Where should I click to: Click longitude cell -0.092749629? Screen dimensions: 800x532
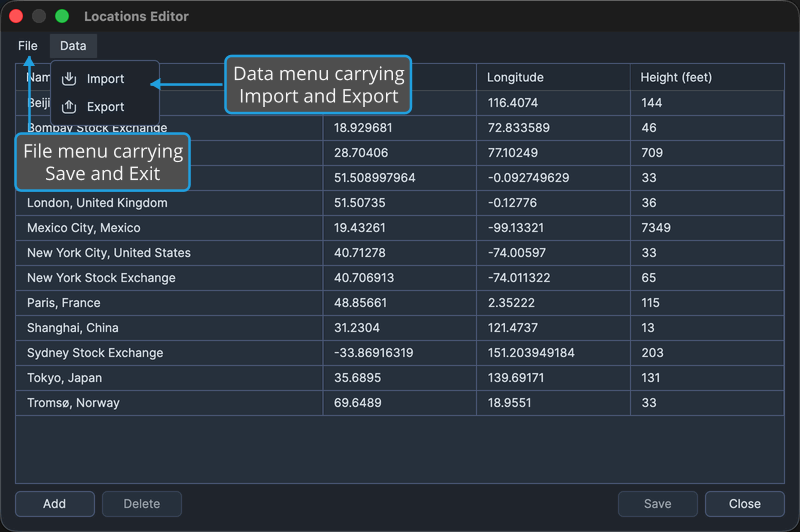[x=553, y=178]
